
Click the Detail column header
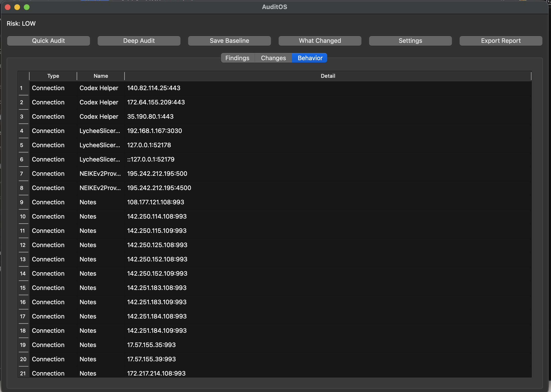coord(328,76)
